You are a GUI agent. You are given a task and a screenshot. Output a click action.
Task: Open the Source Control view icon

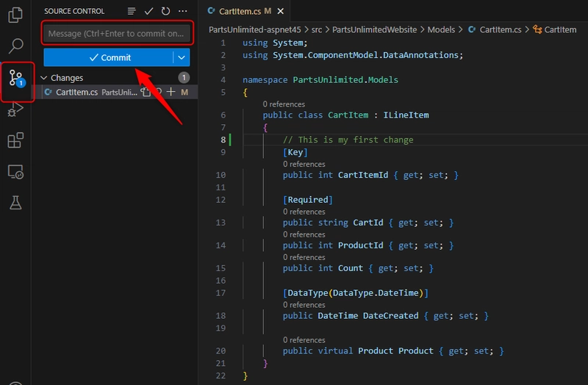pos(17,79)
